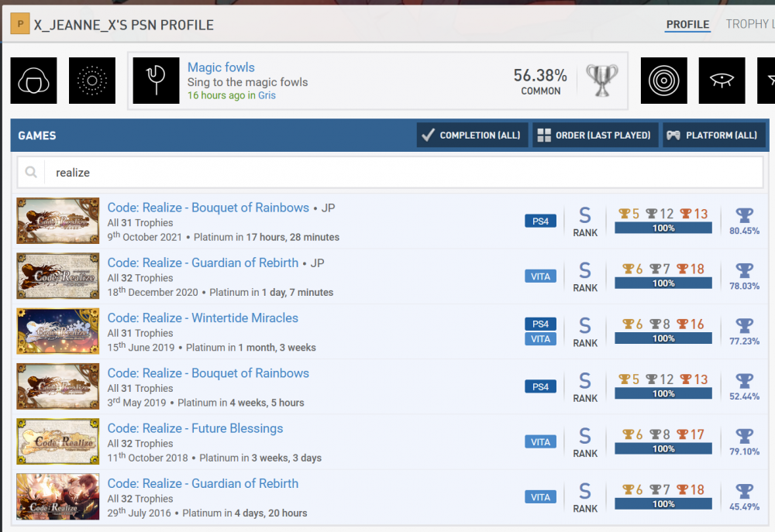Image resolution: width=775 pixels, height=532 pixels.
Task: Open the Magic fowls trophy link
Action: [x=221, y=67]
